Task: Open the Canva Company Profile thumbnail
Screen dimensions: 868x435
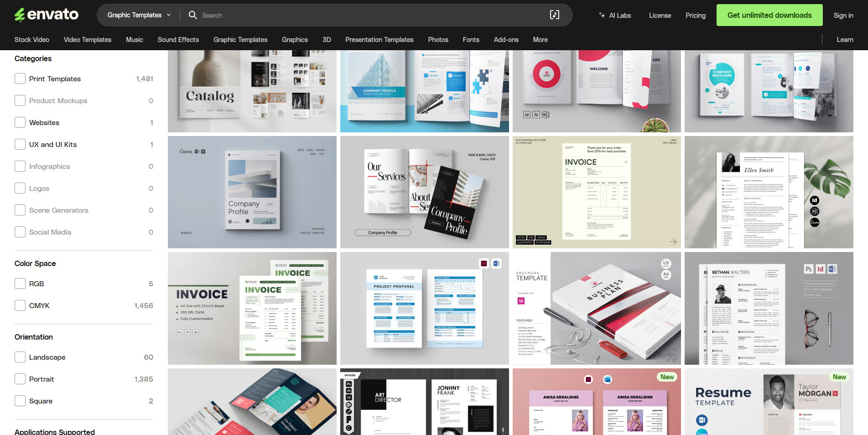Action: [252, 192]
